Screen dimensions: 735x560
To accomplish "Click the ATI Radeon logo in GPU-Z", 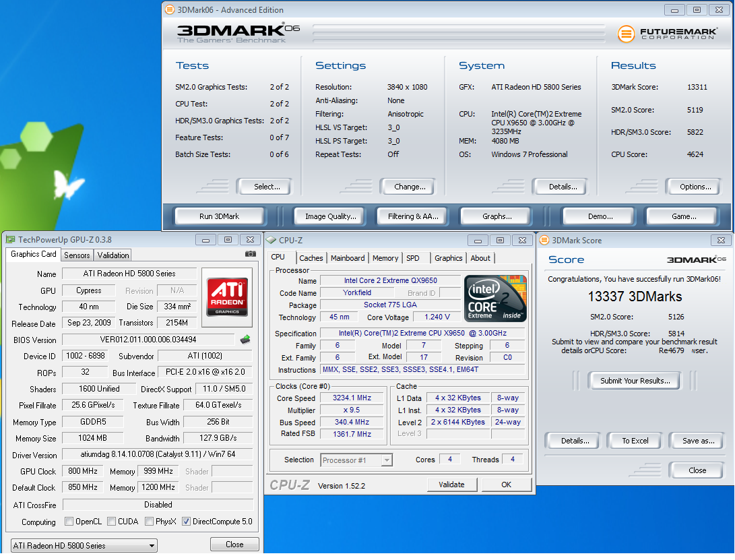I will pyautogui.click(x=227, y=297).
